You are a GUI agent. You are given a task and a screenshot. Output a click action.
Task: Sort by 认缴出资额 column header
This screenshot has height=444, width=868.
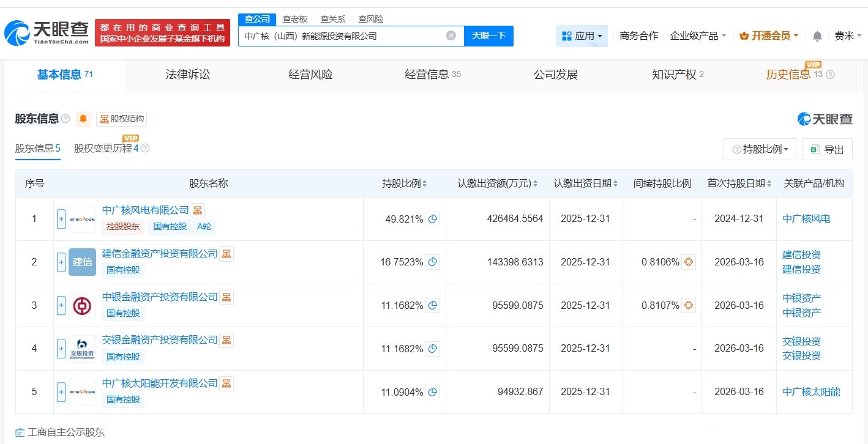[x=497, y=183]
